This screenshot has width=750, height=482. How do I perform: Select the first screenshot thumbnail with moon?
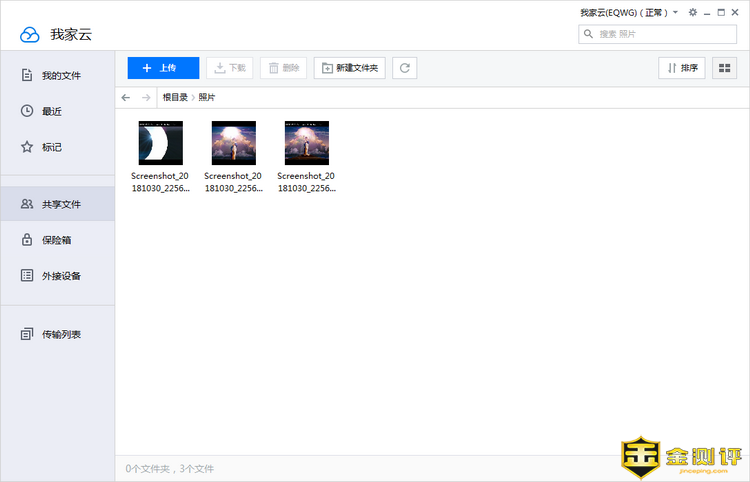[160, 143]
